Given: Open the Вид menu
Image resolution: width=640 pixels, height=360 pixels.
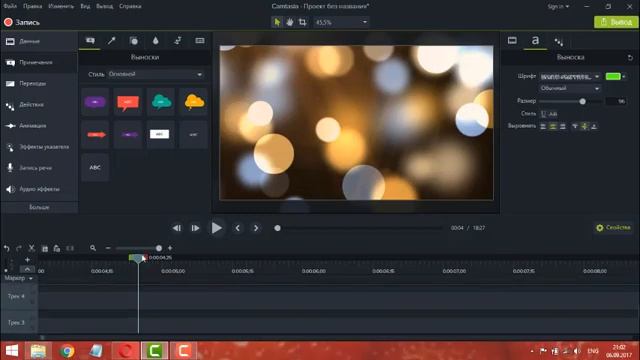Looking at the screenshot, I should tap(85, 6).
